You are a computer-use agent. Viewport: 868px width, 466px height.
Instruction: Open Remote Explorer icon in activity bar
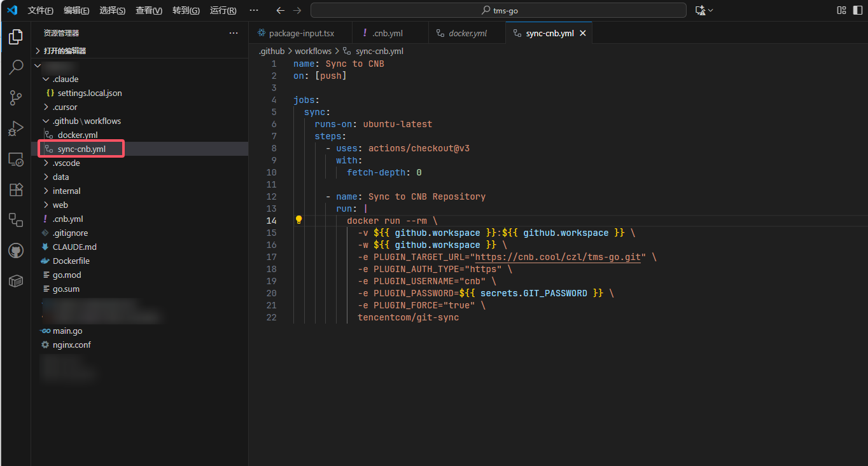coord(16,160)
